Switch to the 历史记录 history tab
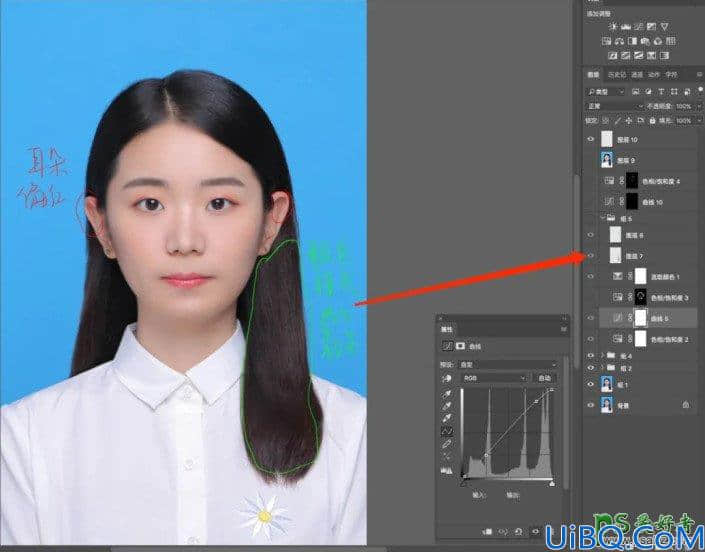Screen dimensions: 705x552 tap(617, 75)
